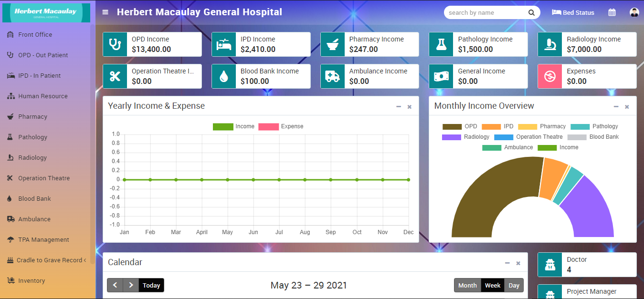Collapse the Yearly Income & Expense panel
Viewport: 644px width, 299px height.
pyautogui.click(x=399, y=107)
